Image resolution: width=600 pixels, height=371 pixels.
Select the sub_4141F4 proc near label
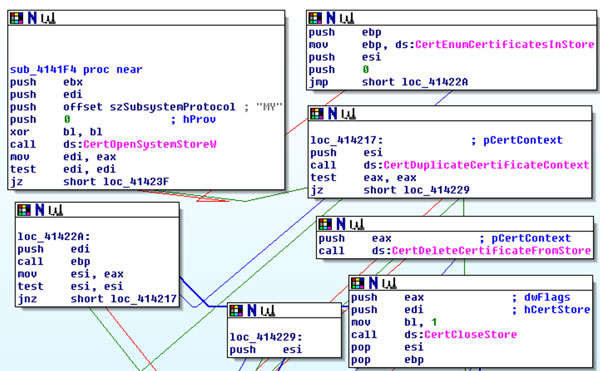point(76,70)
